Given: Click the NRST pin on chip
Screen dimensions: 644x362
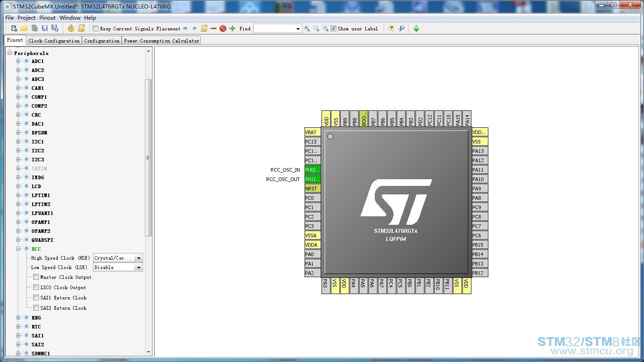Looking at the screenshot, I should pos(313,189).
